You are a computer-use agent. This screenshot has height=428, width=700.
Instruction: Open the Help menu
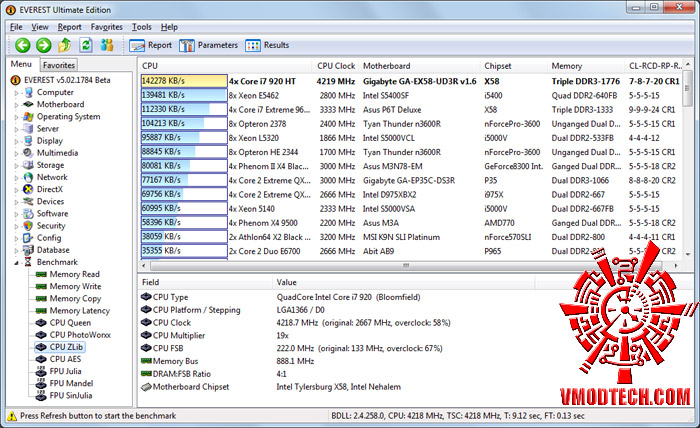[x=169, y=27]
